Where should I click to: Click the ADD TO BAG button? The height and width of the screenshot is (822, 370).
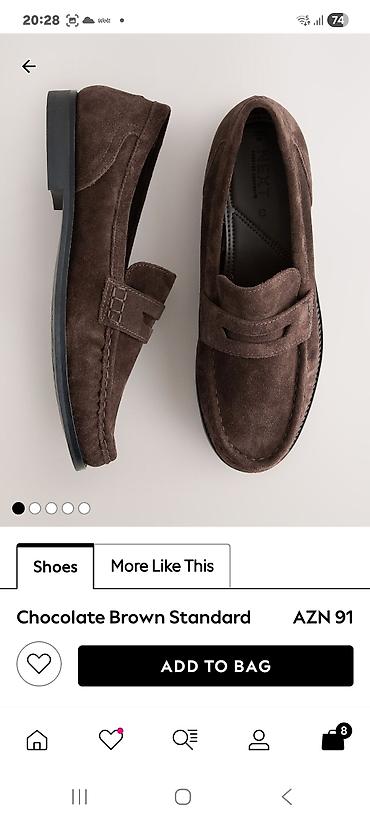(x=215, y=666)
